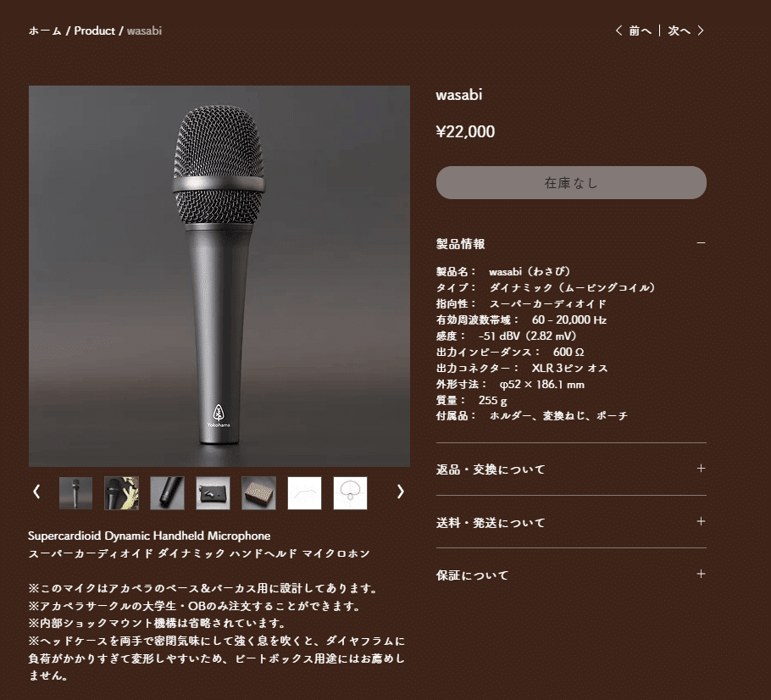Click the 質量 255 g line
The height and width of the screenshot is (700, 771).
click(x=472, y=400)
